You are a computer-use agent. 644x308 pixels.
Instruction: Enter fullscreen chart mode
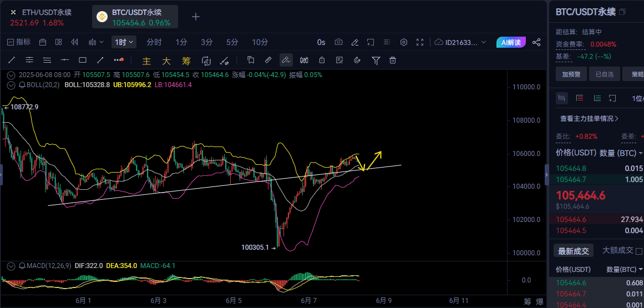(x=420, y=42)
